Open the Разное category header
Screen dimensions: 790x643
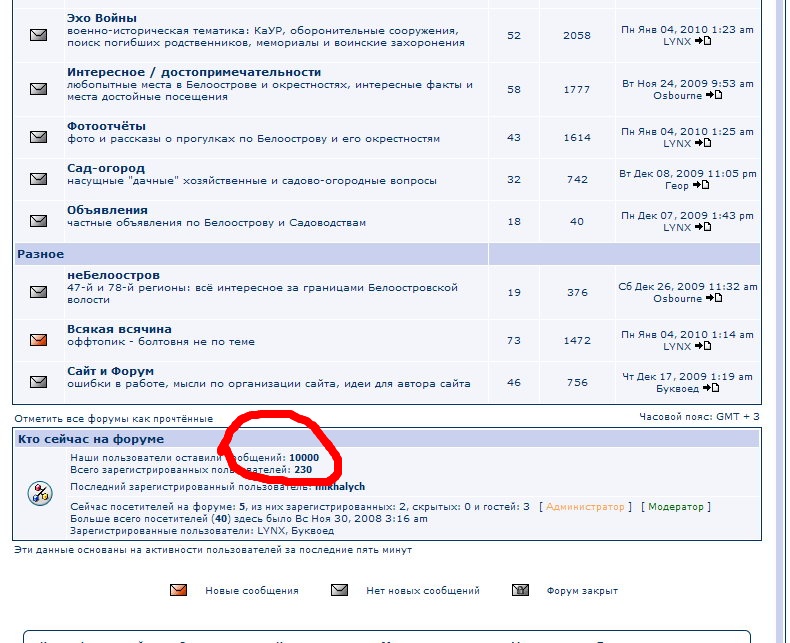[41, 255]
